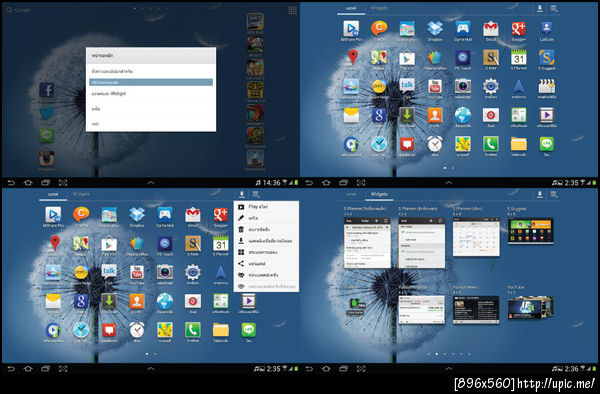Choose the trash uninstall option in bottom-left menu
Viewport: 600px width, 394px height.
pyautogui.click(x=266, y=230)
